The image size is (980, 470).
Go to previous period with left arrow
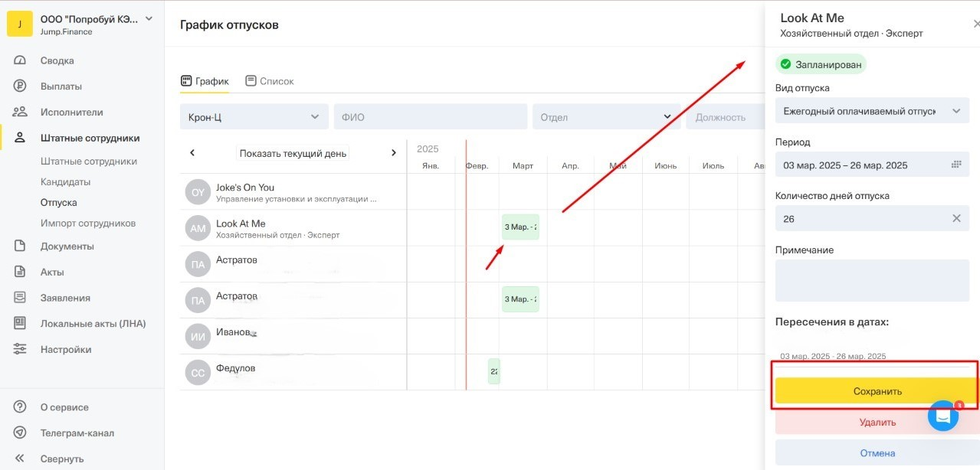click(x=192, y=153)
